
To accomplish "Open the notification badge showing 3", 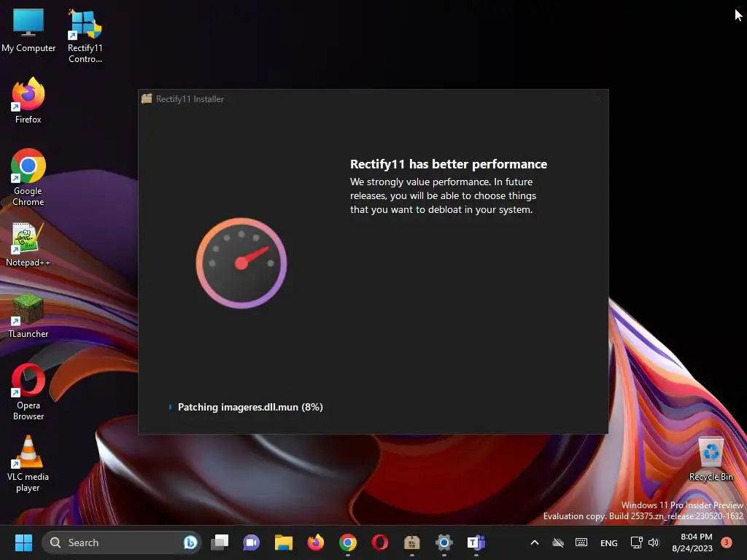I will point(727,542).
